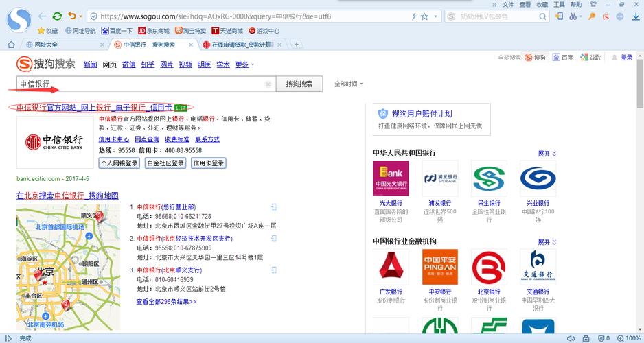Open 查看全部295条结果 link
644x343 pixels.
tap(166, 302)
